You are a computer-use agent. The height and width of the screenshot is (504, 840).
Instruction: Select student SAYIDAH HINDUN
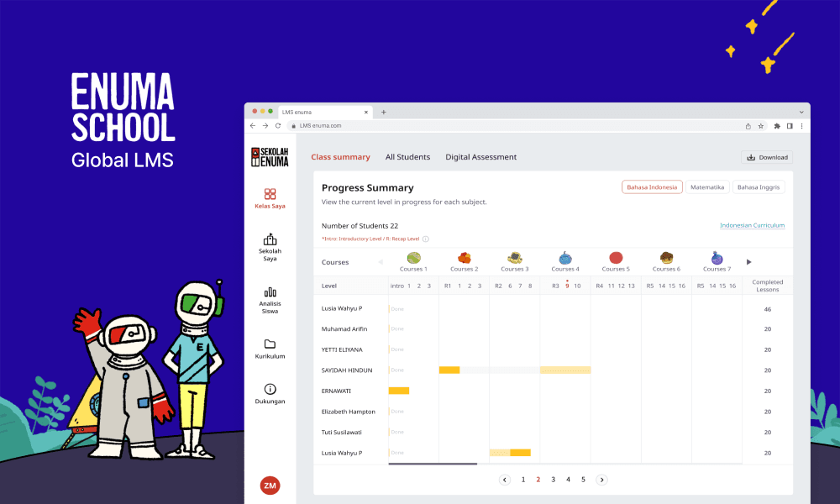click(x=347, y=370)
